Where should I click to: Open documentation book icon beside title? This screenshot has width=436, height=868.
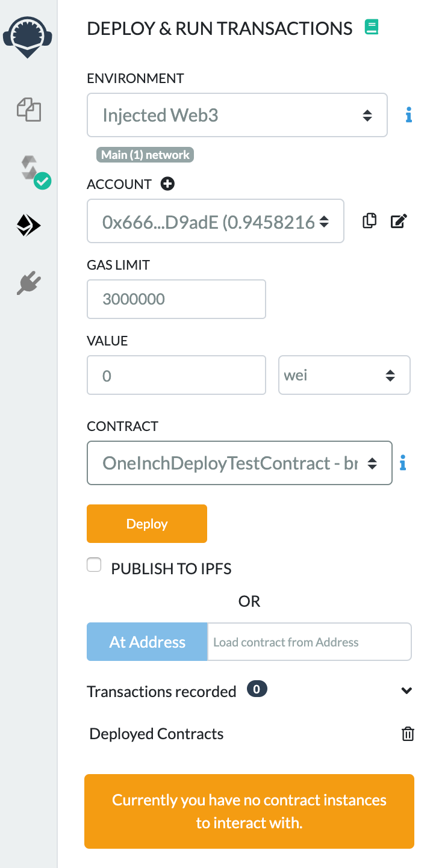pos(372,28)
